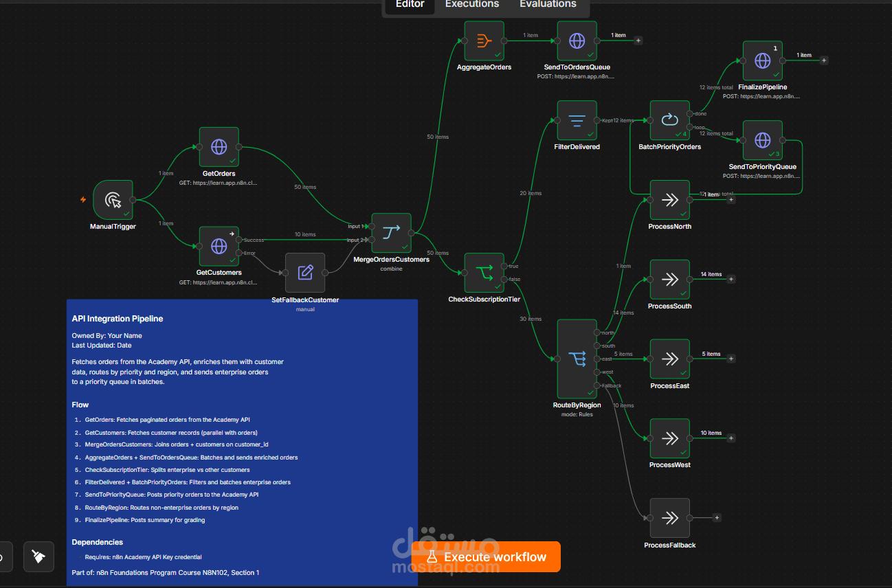The height and width of the screenshot is (588, 892).
Task: Click plus connector after ProcessSouth
Action: tap(731, 280)
